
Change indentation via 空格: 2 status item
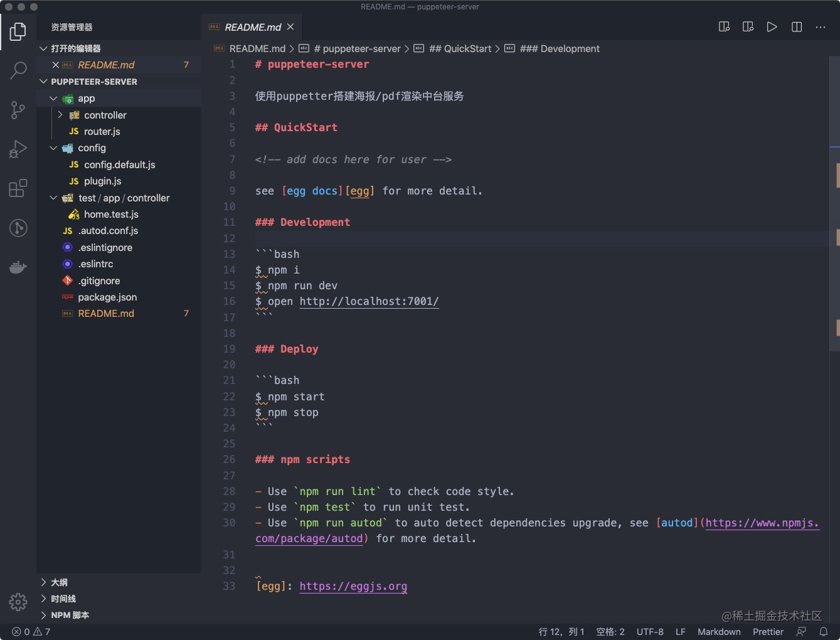coord(610,632)
